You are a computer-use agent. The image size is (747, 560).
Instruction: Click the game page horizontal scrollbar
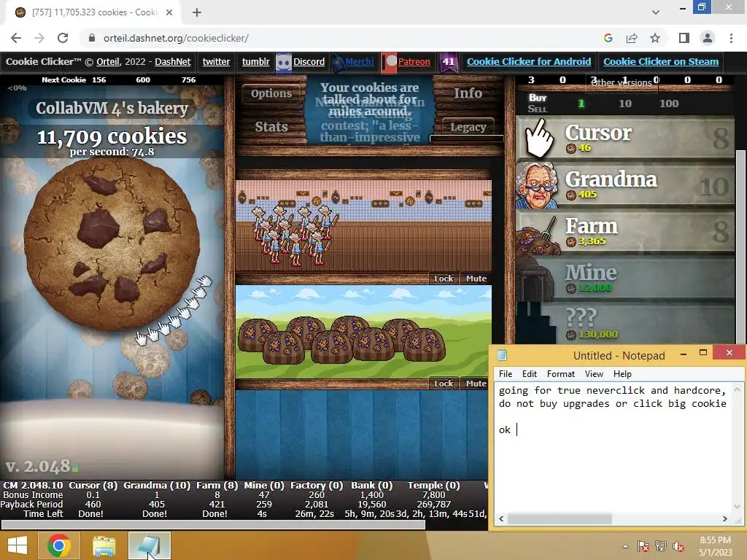point(213,525)
